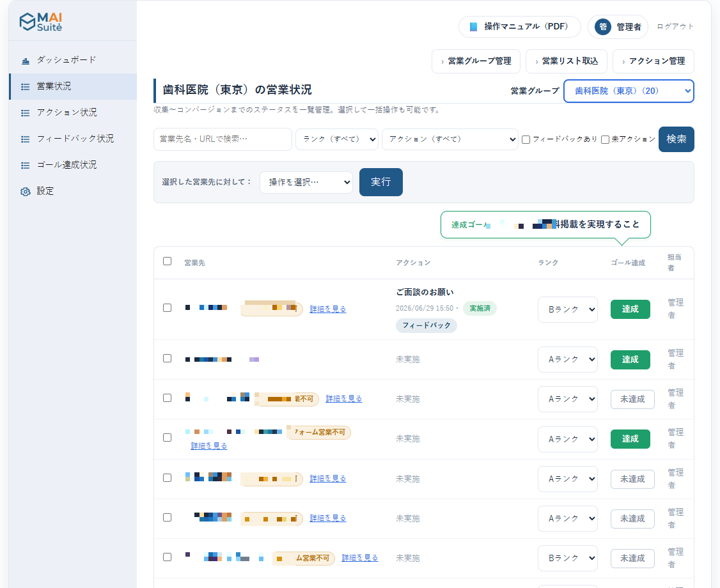Tick the checkbox for the ご面談のお願い row
This screenshot has height=588, width=720.
tap(167, 308)
